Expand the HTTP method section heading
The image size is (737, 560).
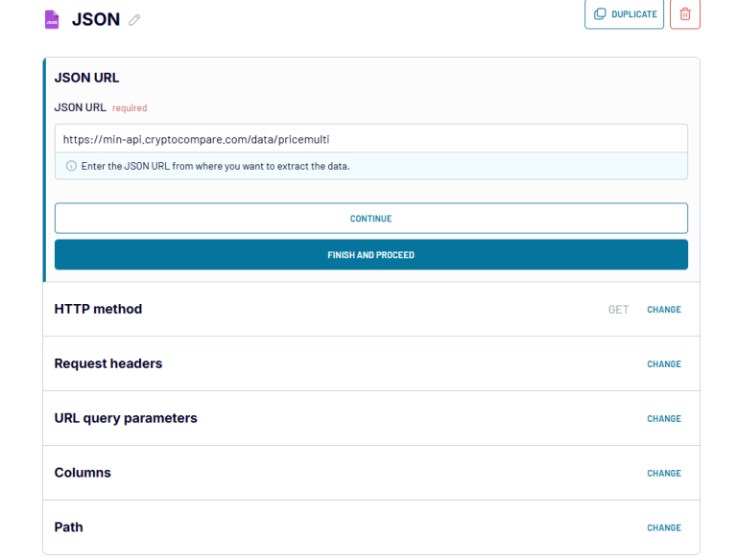(98, 309)
